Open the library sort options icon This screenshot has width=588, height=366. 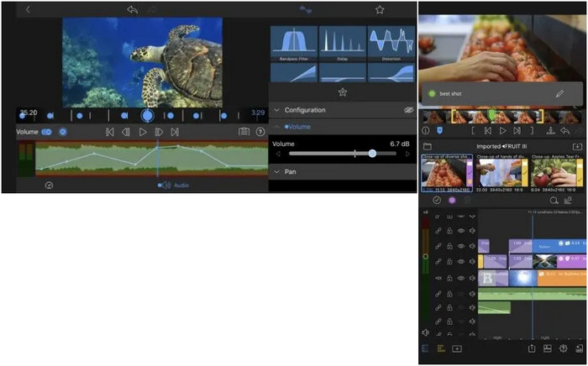pos(568,201)
